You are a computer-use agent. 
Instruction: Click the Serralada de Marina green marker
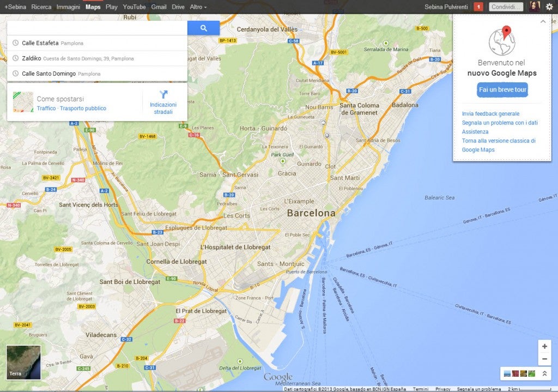coord(386,43)
